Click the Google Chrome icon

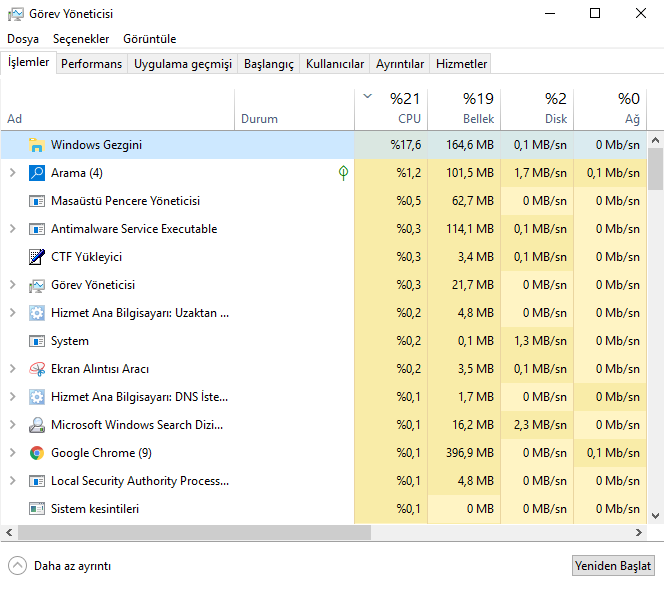coord(37,453)
